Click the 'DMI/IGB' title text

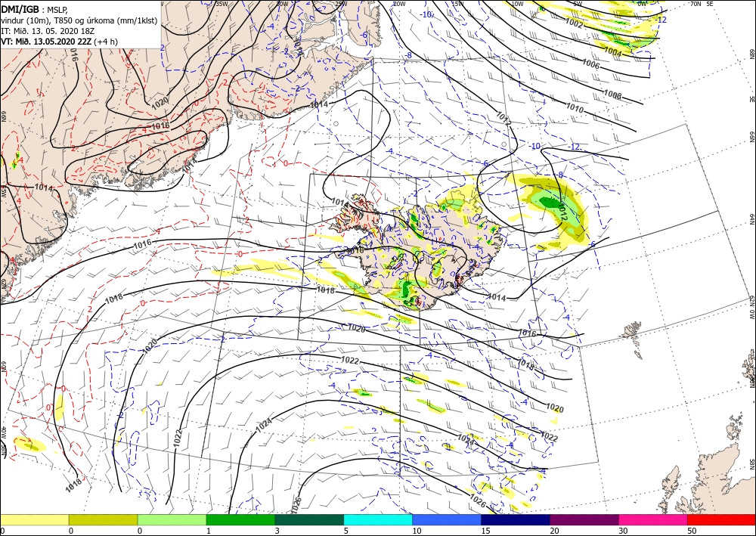pos(20,8)
